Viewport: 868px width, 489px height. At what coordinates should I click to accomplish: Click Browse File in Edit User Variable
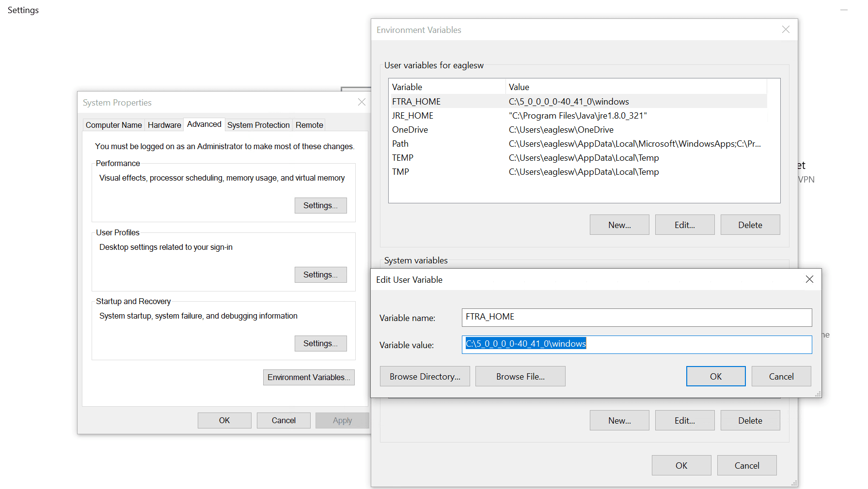520,376
